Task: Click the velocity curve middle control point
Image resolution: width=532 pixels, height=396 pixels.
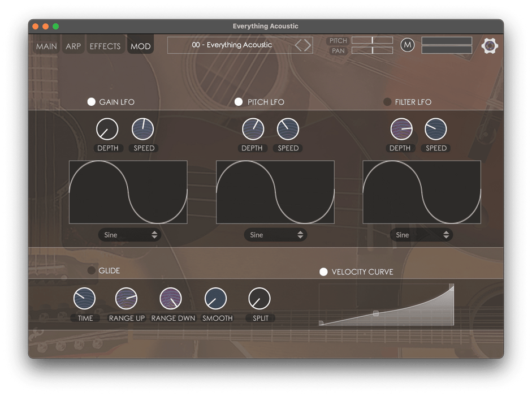Action: [376, 313]
